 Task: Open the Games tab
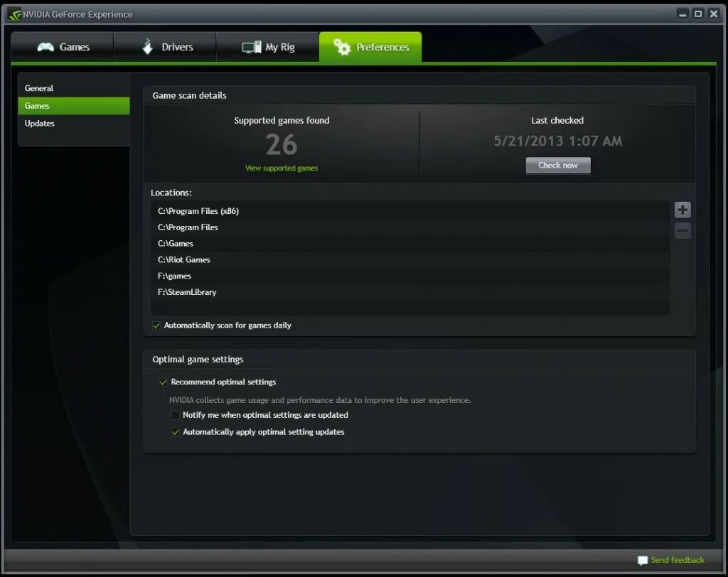click(x=63, y=47)
